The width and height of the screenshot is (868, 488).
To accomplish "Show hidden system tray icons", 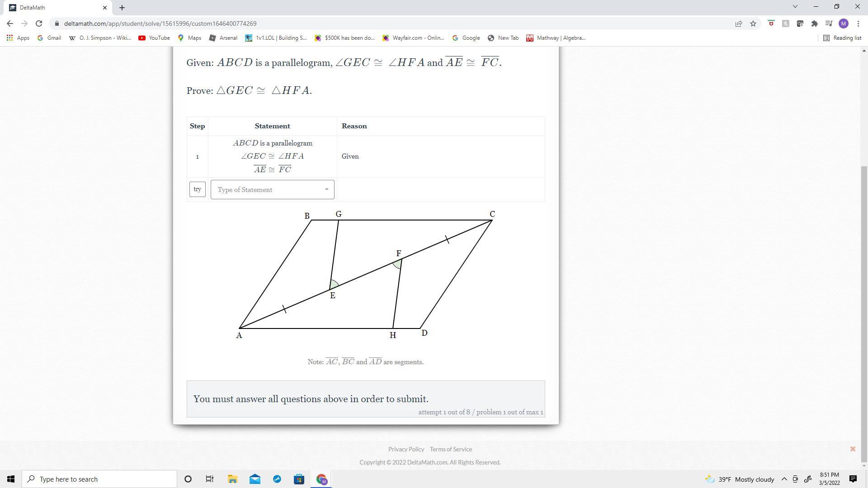I will coord(784,479).
